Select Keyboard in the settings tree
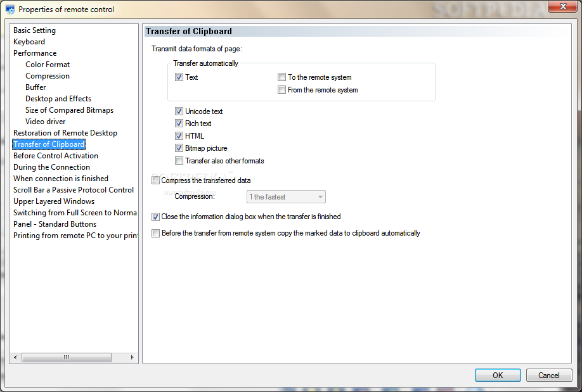The width and height of the screenshot is (582, 392). 29,42
